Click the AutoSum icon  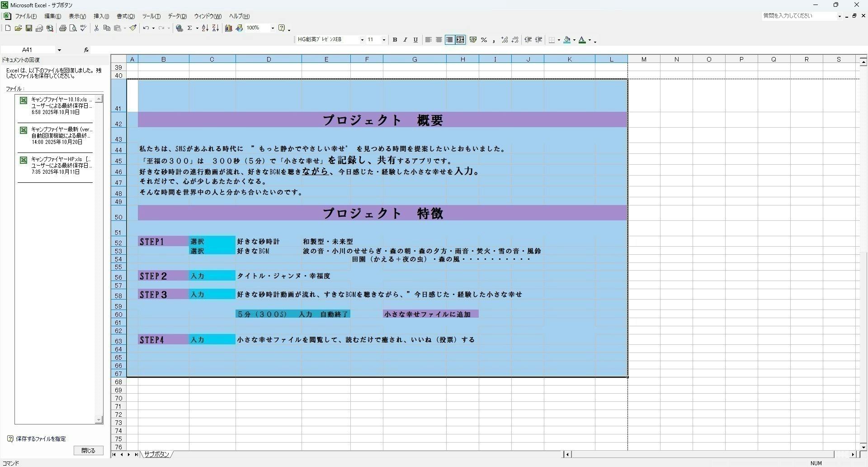[x=189, y=28]
